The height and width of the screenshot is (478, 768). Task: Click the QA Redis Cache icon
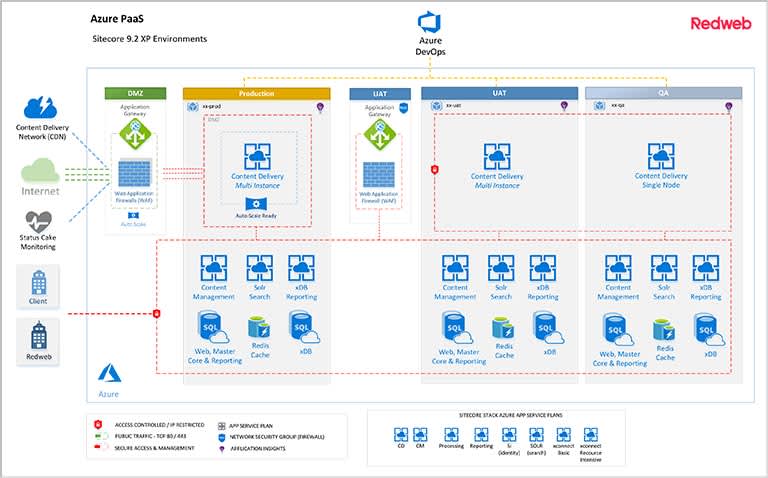pos(664,330)
